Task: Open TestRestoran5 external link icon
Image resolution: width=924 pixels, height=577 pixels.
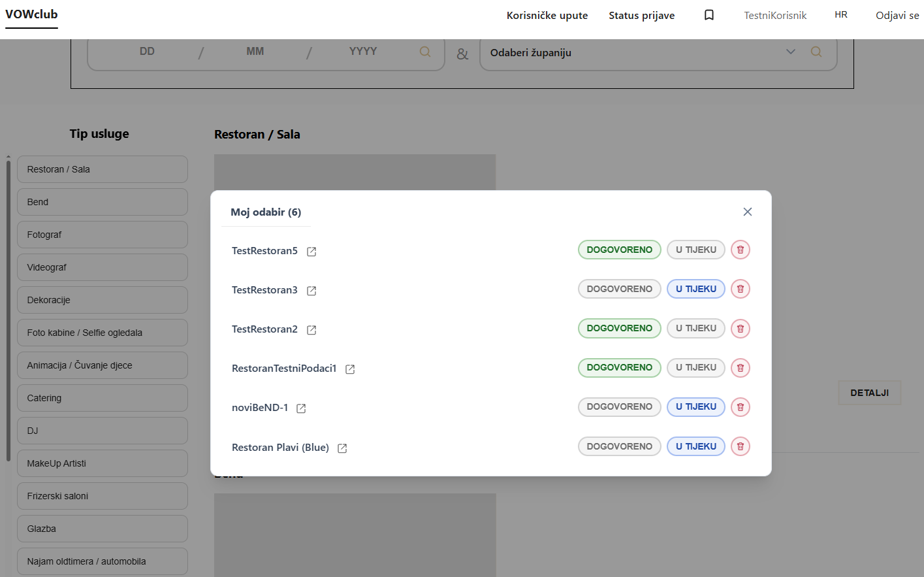Action: click(x=311, y=252)
